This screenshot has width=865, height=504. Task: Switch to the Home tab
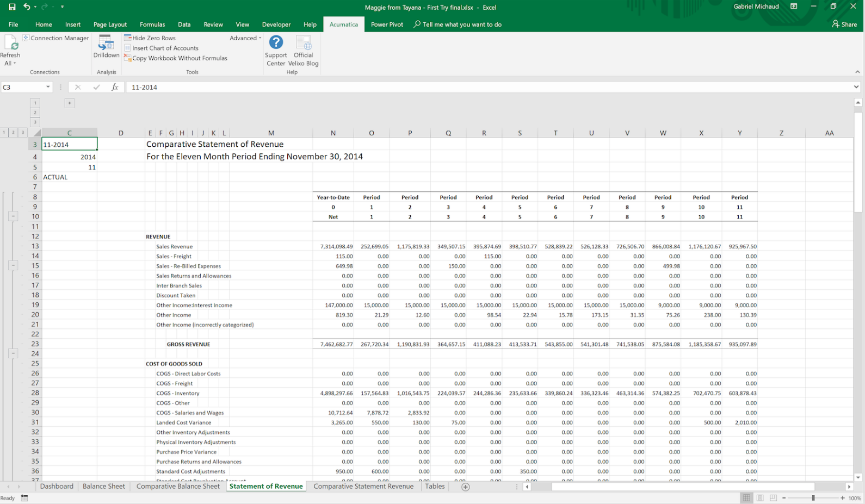(44, 24)
